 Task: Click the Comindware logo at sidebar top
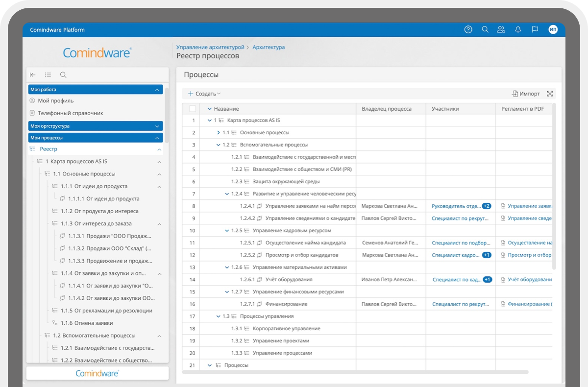tap(97, 53)
